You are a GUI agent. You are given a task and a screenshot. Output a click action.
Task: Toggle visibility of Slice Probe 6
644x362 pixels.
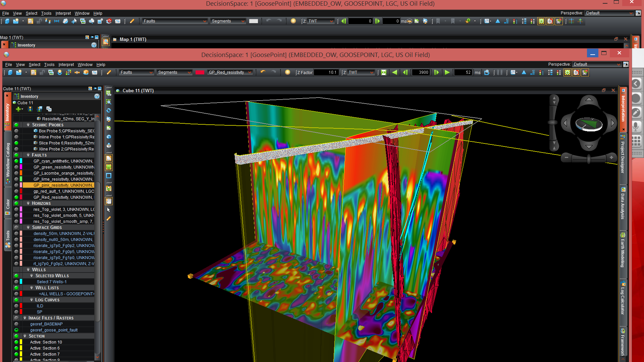[16, 143]
